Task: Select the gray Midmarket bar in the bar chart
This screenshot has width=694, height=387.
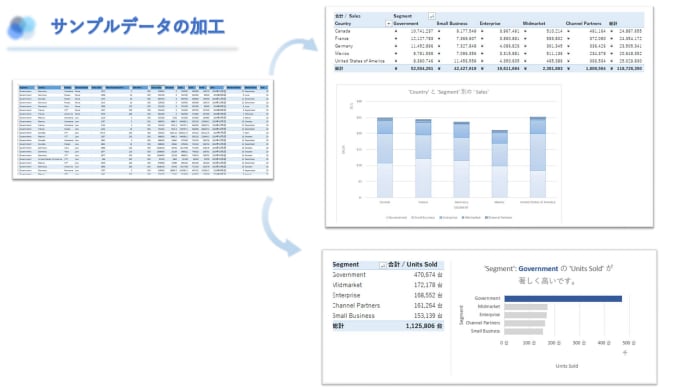Action: click(526, 307)
